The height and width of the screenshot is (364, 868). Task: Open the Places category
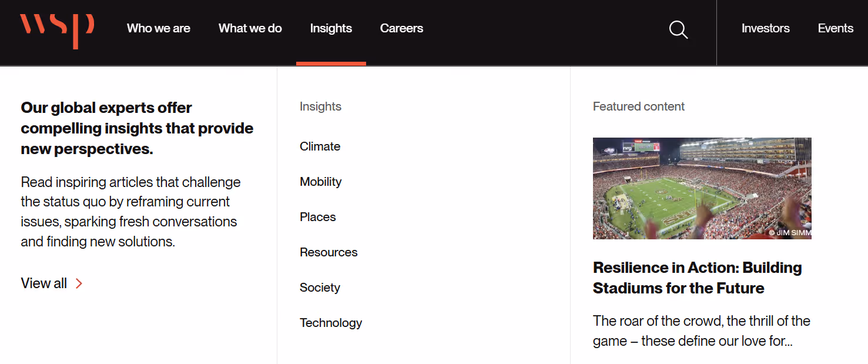pyautogui.click(x=317, y=216)
